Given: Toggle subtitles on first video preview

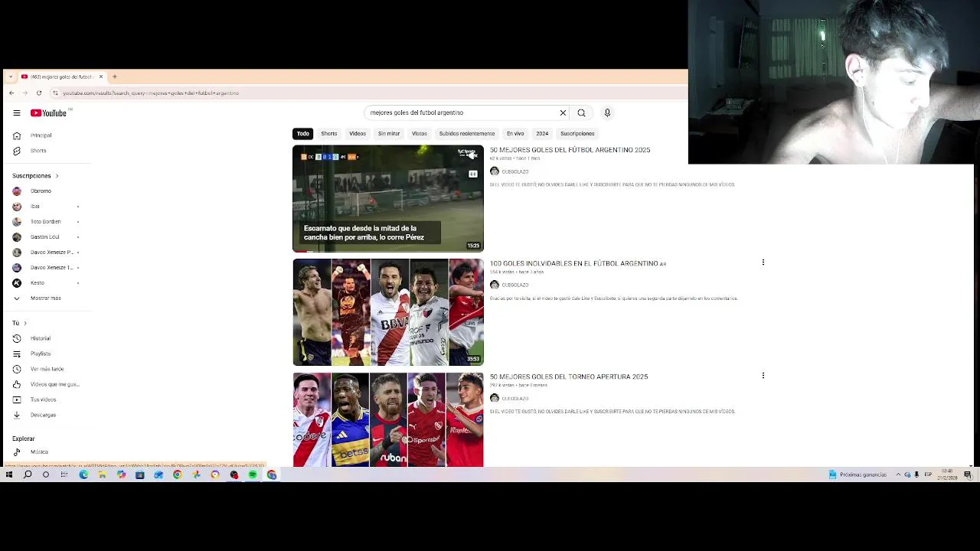Looking at the screenshot, I should [x=473, y=174].
